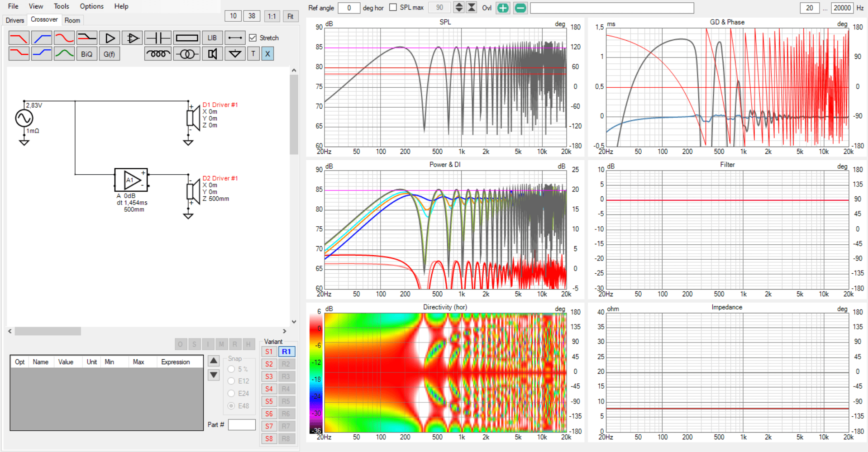Select the wire connection tool
The image size is (868, 452).
[235, 38]
